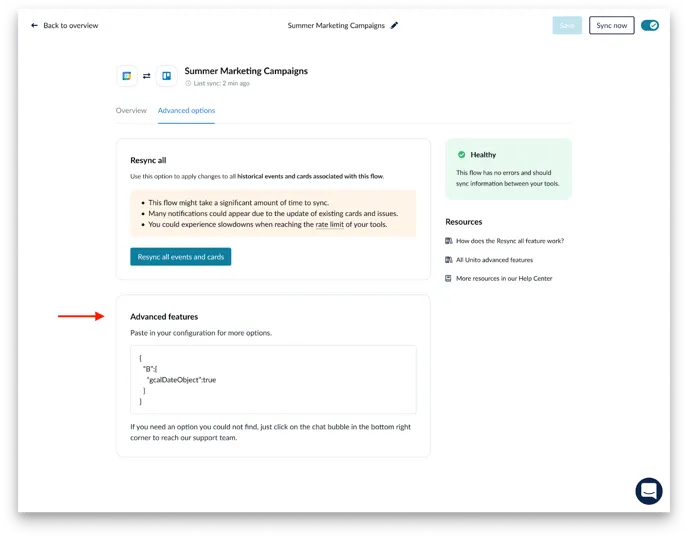Click the clock icon beside Last sync

point(188,84)
